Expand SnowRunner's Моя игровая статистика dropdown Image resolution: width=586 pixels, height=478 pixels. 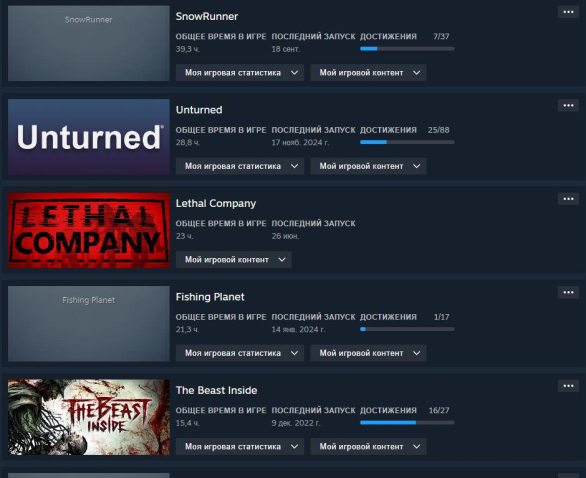[240, 73]
